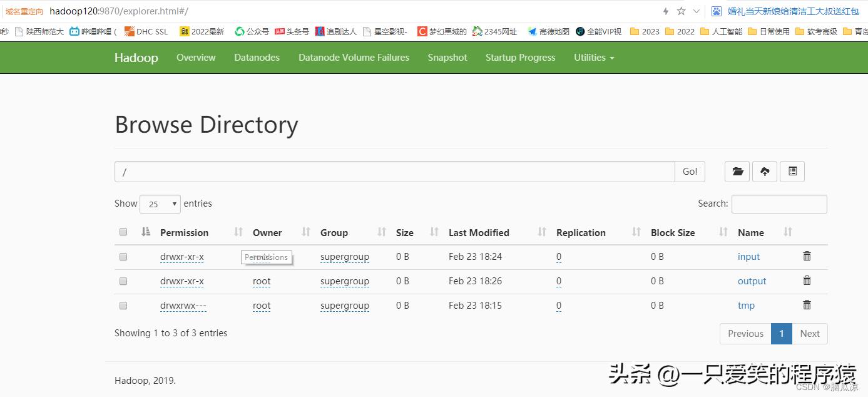Switch to the Datanodes tab
The image size is (868, 397).
pos(257,57)
